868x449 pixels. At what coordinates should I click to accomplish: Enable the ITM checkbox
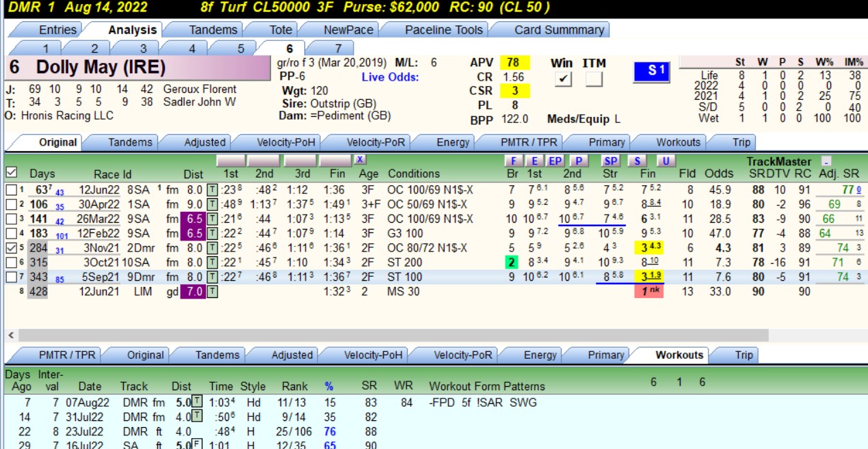(594, 79)
